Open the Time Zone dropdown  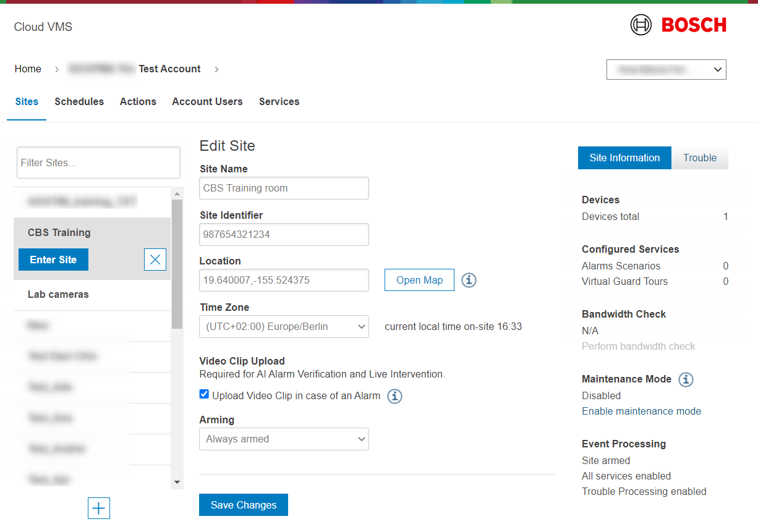(x=284, y=327)
